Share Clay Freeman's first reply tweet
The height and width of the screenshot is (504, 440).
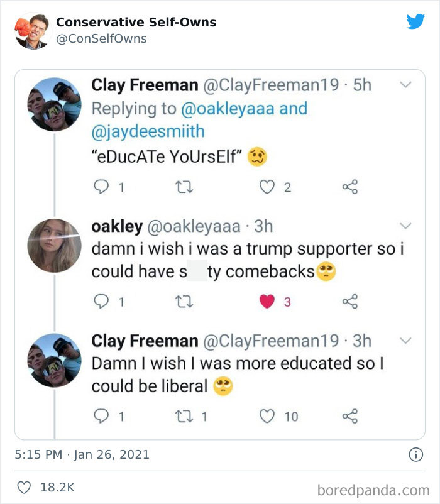[x=349, y=187]
